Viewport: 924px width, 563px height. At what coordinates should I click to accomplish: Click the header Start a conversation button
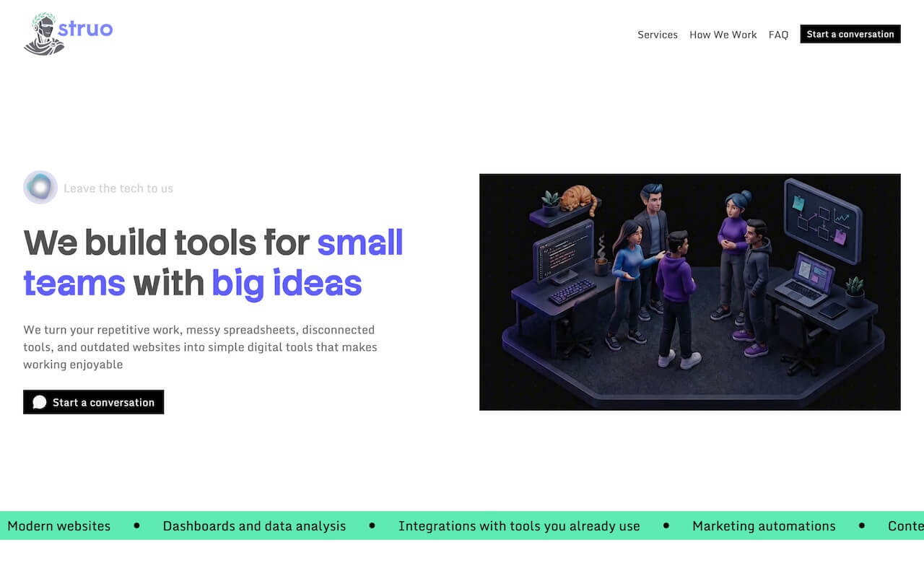coord(850,34)
